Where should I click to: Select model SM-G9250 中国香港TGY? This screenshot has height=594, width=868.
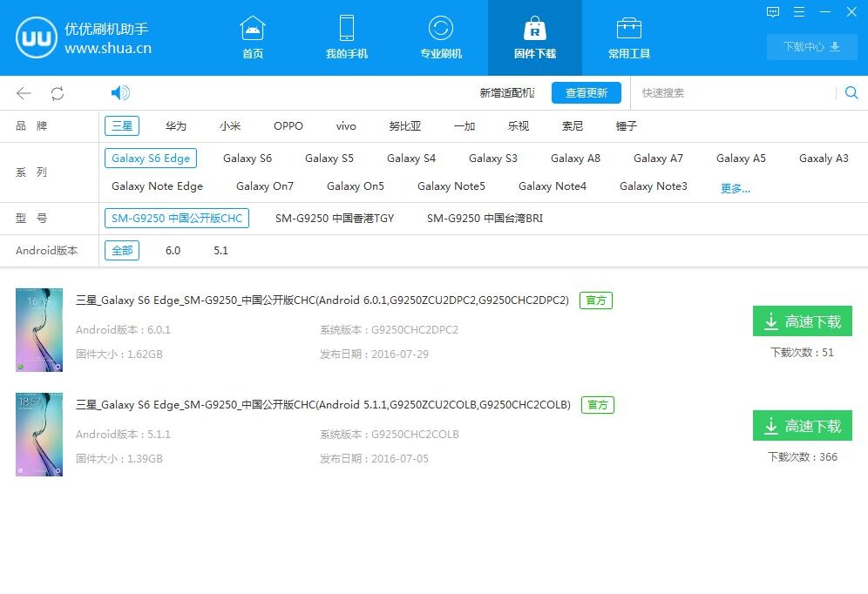coord(335,219)
